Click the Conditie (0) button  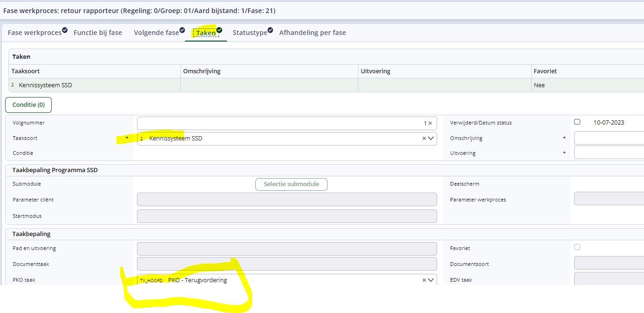28,105
